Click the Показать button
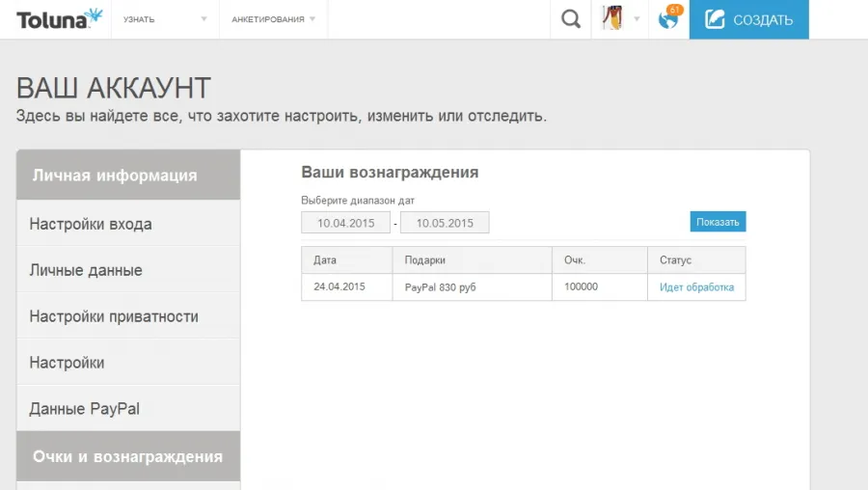The image size is (868, 490). coord(718,222)
